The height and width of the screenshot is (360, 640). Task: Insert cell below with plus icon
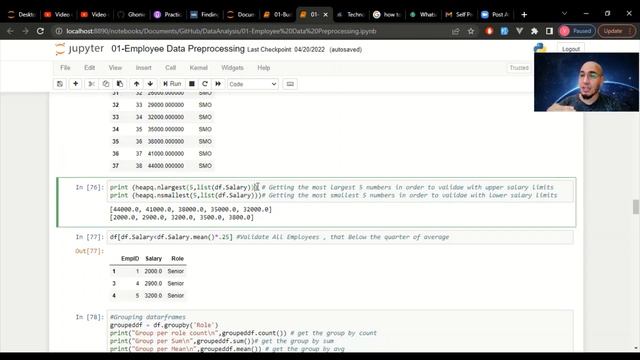click(76, 84)
